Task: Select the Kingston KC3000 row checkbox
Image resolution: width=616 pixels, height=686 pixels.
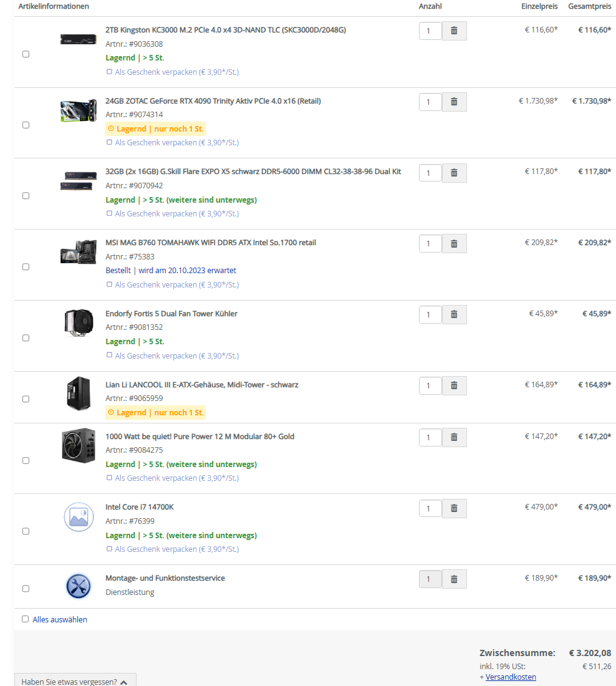Action: tap(26, 54)
